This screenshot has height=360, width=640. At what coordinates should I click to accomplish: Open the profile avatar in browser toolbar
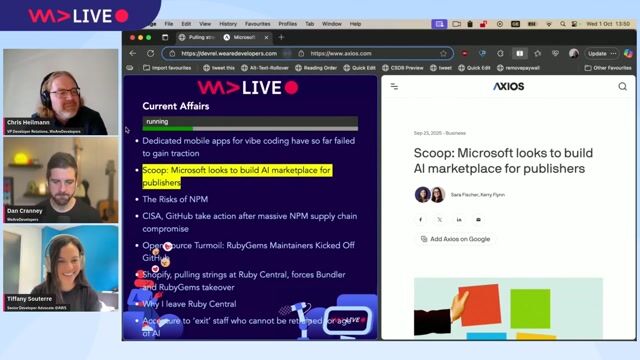573,53
